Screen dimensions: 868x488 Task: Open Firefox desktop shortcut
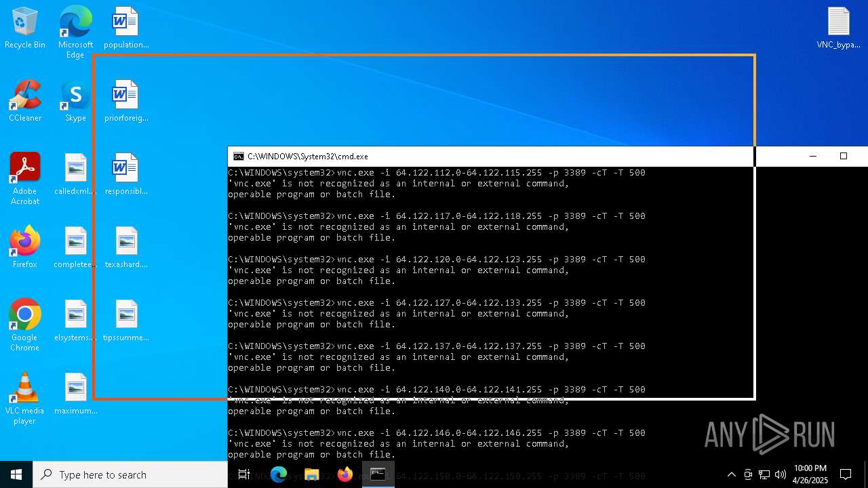coord(24,248)
